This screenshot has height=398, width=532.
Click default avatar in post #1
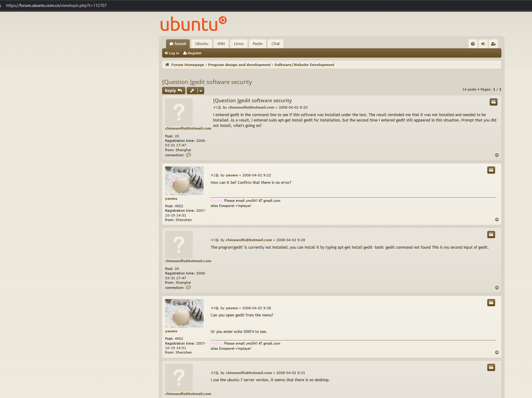[179, 112]
